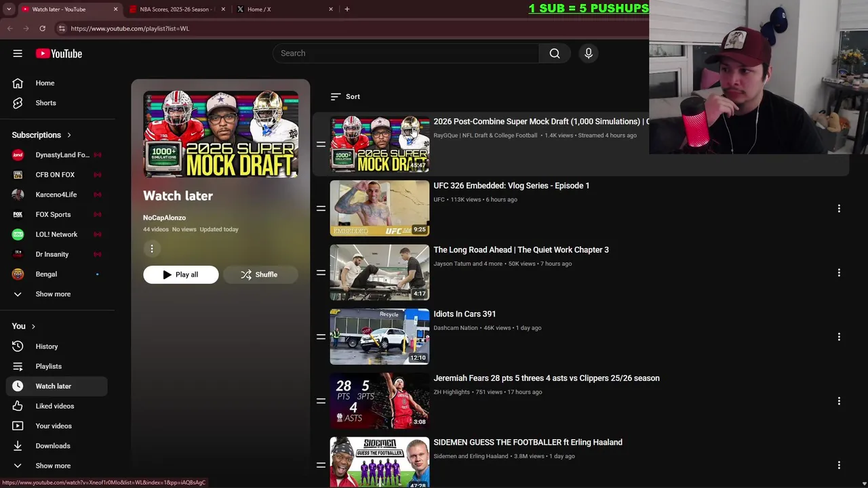The width and height of the screenshot is (868, 488).
Task: Open the YouTube guide hamburger menu
Action: tap(18, 54)
